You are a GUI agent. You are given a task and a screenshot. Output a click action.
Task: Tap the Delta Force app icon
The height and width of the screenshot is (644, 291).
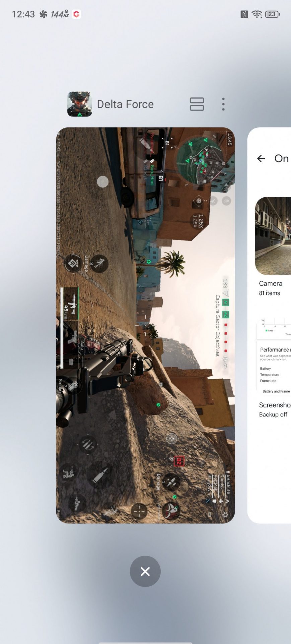[x=80, y=104]
